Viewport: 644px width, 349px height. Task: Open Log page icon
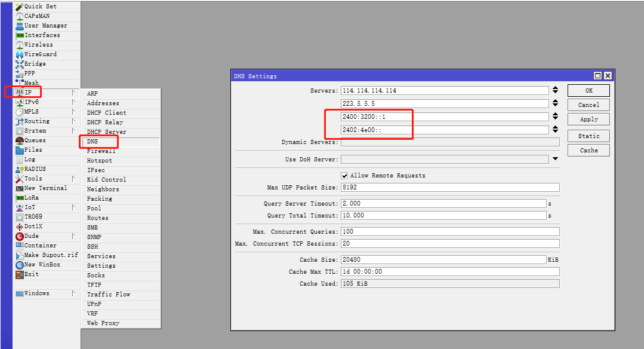[x=19, y=160]
